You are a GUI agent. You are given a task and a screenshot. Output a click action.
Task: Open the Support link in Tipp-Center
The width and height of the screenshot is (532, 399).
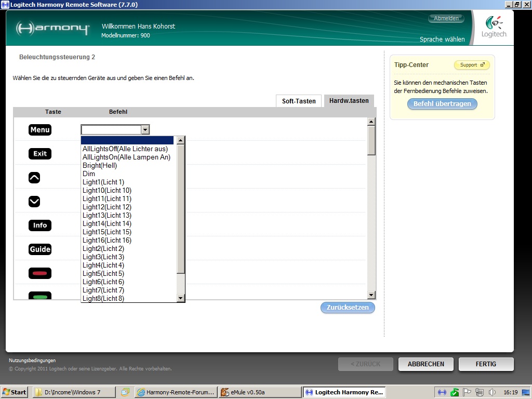pos(472,65)
